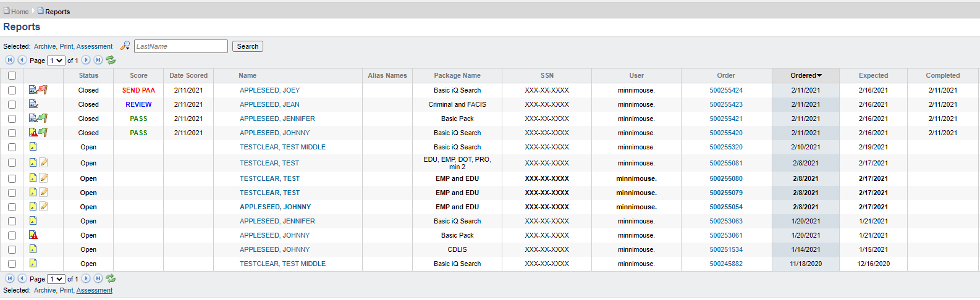980x300 pixels.
Task: Open the report icon for APPLESEED, JEAN
Action: click(x=33, y=104)
